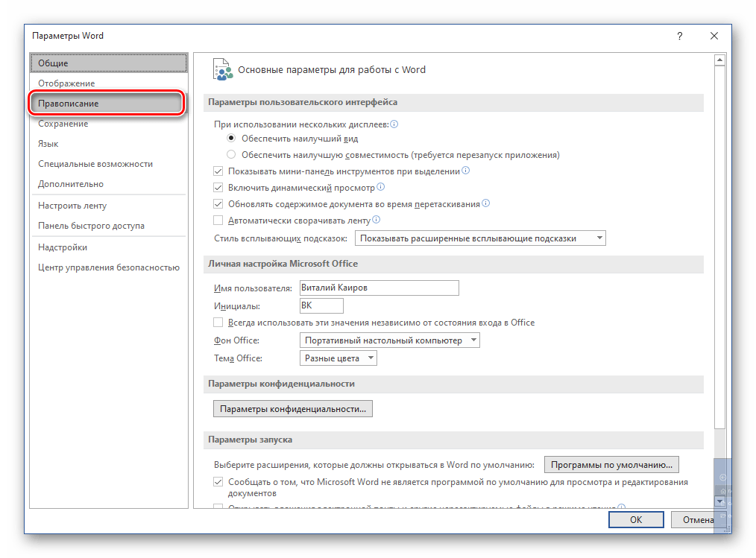The height and width of the screenshot is (558, 756).
Task: Uncheck 'Показывать мини-панель инструментов при выделении'
Action: [218, 171]
